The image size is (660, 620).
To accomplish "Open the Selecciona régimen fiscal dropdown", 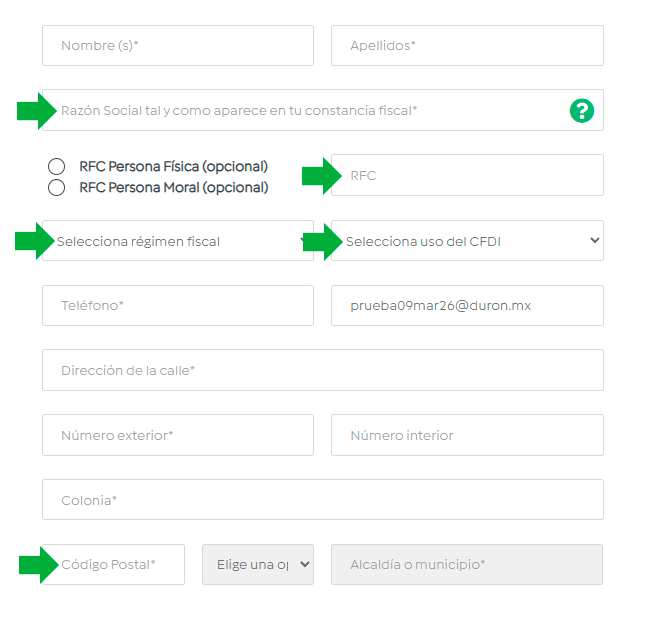I will pyautogui.click(x=178, y=241).
